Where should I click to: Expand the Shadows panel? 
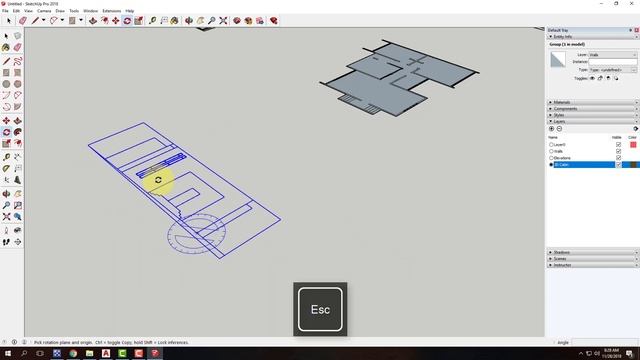point(593,252)
